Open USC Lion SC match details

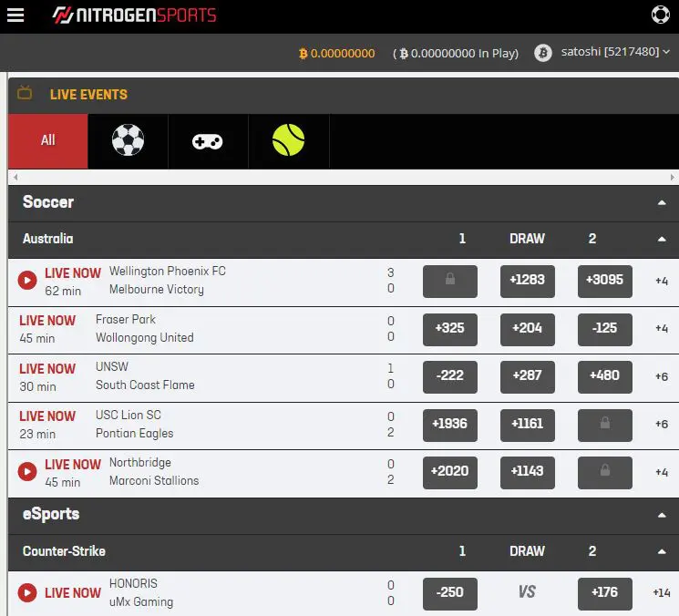(134, 425)
